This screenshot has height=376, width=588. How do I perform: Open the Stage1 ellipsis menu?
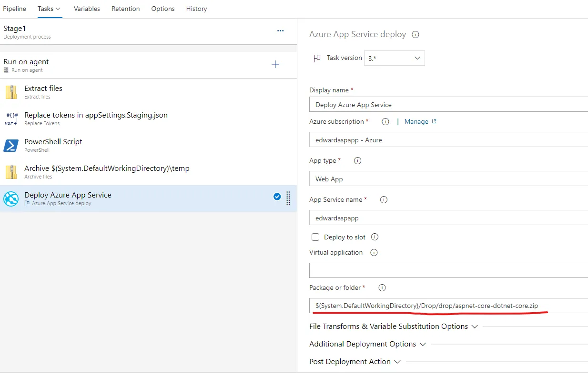tap(280, 31)
